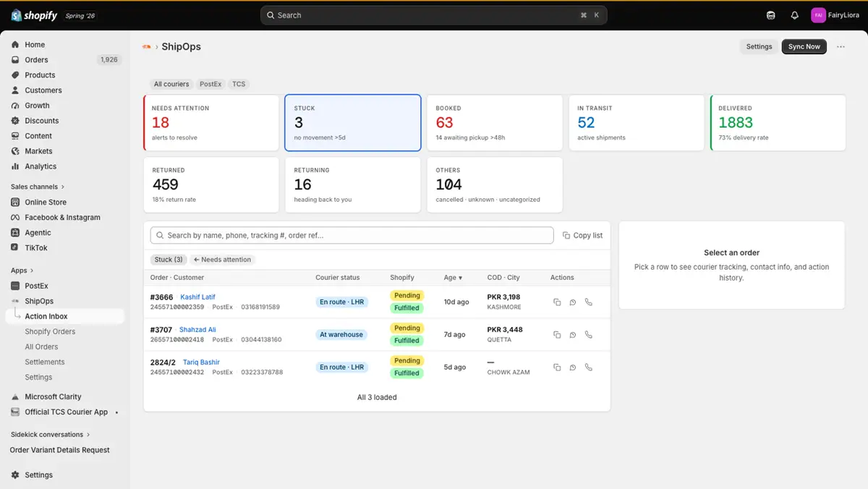Click the Needs attention back chip
This screenshot has height=489, width=868.
pyautogui.click(x=222, y=260)
